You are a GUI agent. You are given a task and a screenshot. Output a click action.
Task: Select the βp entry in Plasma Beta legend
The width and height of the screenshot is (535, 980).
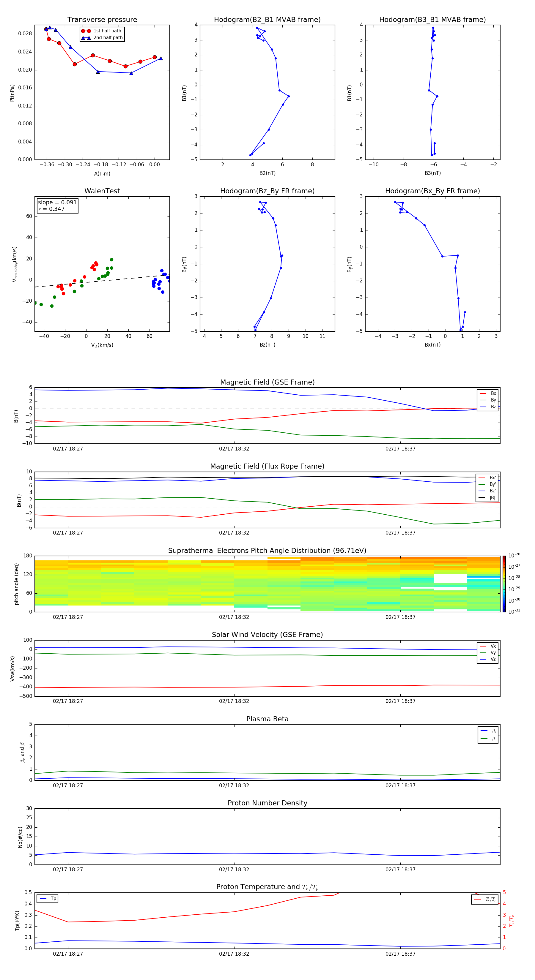[x=488, y=731]
